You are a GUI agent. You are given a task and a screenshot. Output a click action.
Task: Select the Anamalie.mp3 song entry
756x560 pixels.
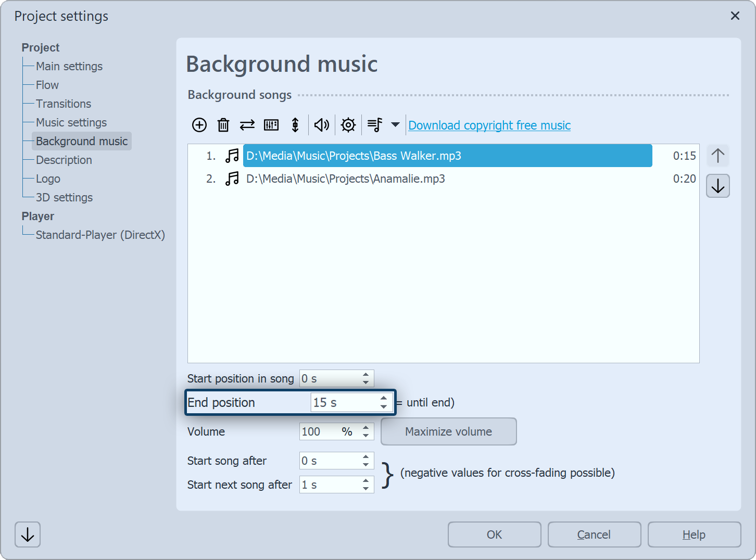pyautogui.click(x=345, y=179)
